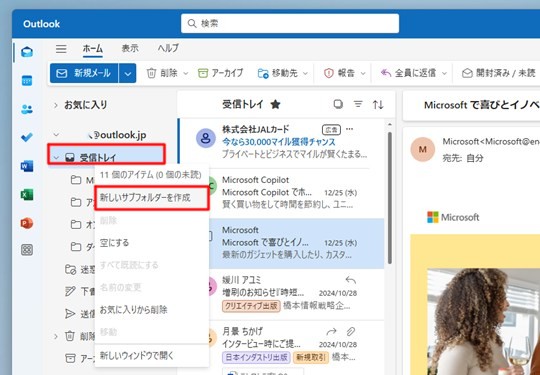
Task: Choose 空にする in context menu
Action: pos(152,243)
